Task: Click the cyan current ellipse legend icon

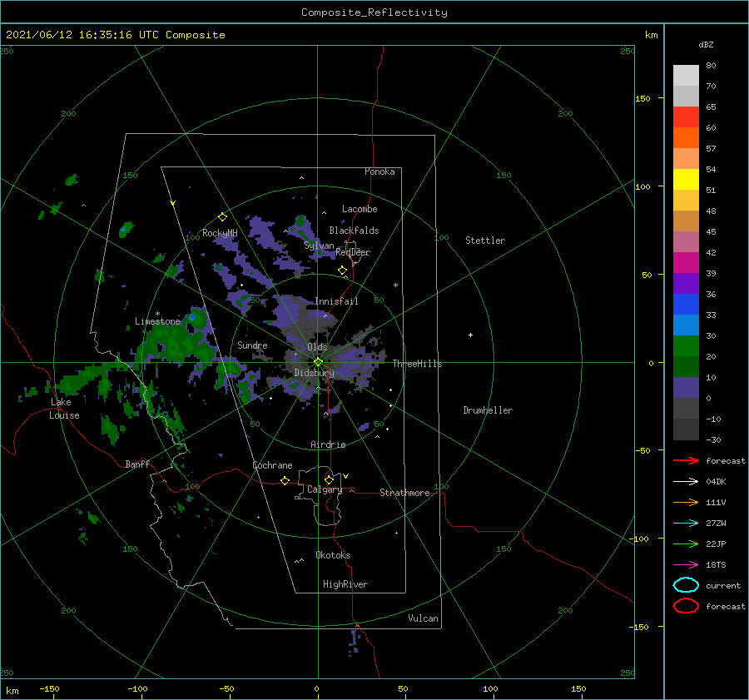Action: pyautogui.click(x=686, y=585)
